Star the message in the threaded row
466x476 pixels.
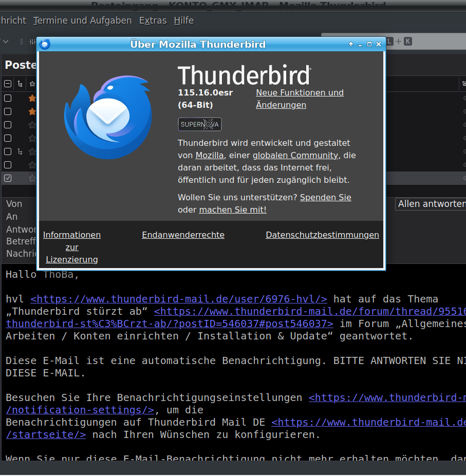coord(32,151)
